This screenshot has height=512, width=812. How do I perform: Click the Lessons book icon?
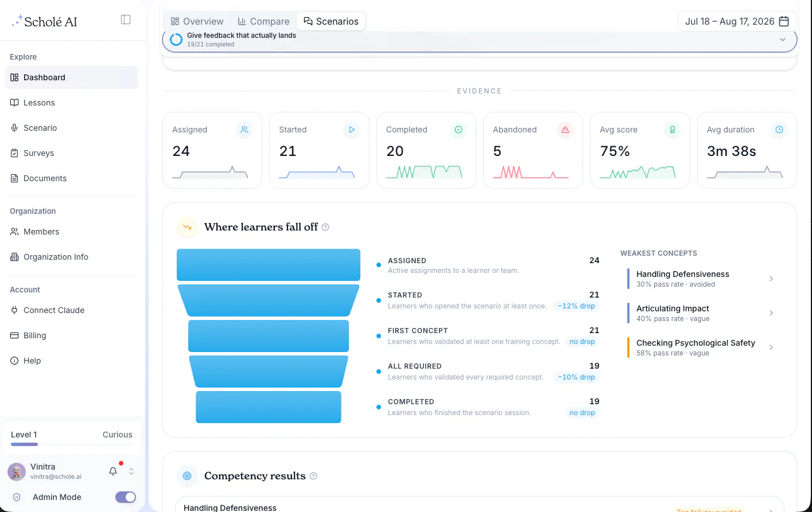click(14, 103)
